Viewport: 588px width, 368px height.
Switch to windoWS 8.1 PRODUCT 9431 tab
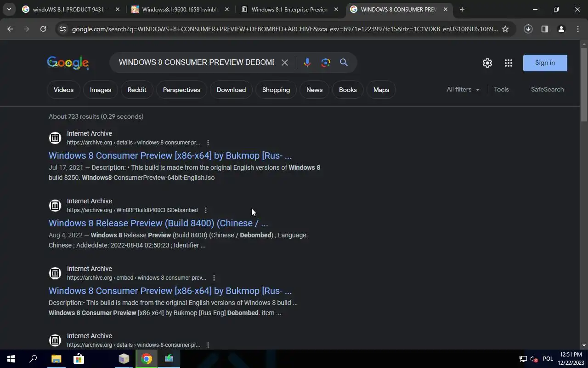click(x=70, y=9)
